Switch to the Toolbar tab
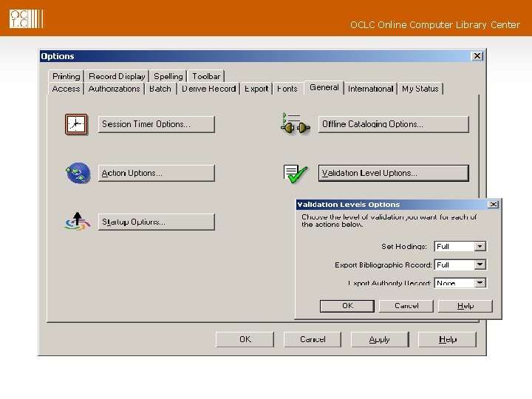The image size is (532, 399). 206,76
